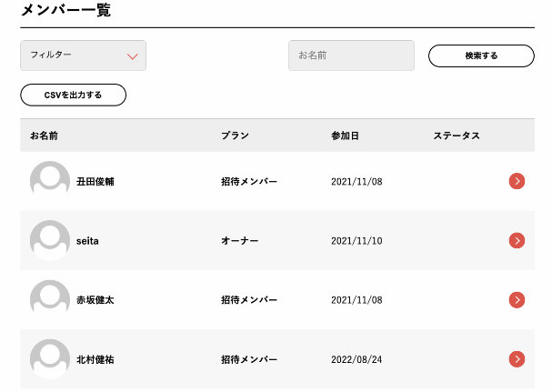Image resolution: width=552 pixels, height=392 pixels.
Task: Click 赤坂健太's avatar image
Action: [x=49, y=298]
